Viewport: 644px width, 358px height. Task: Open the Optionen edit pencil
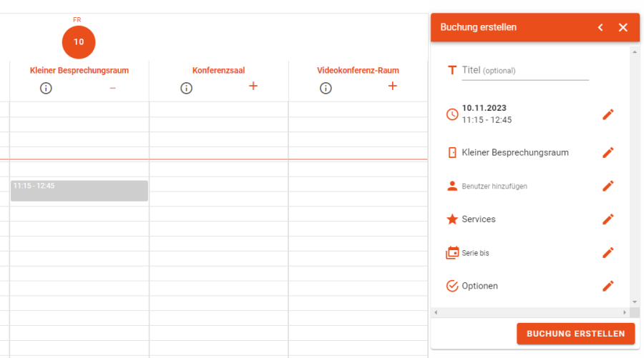tap(608, 286)
